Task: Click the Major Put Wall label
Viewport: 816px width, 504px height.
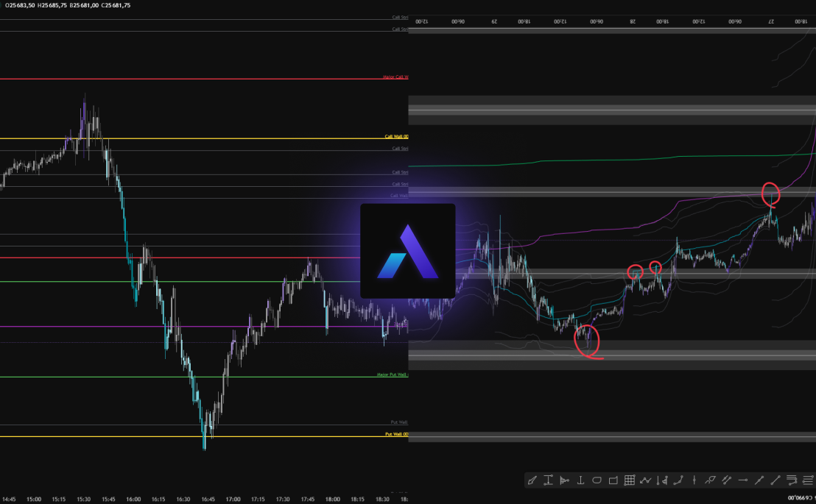Action: point(393,375)
